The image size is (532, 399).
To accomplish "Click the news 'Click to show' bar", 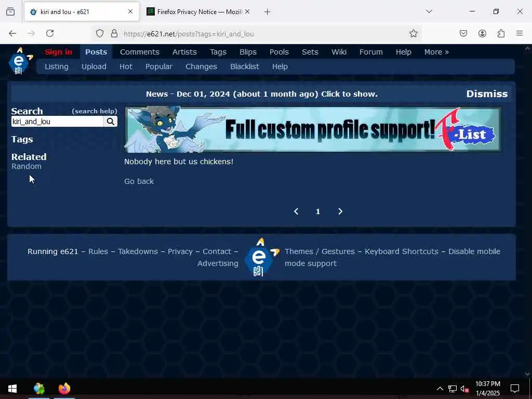I will (262, 94).
